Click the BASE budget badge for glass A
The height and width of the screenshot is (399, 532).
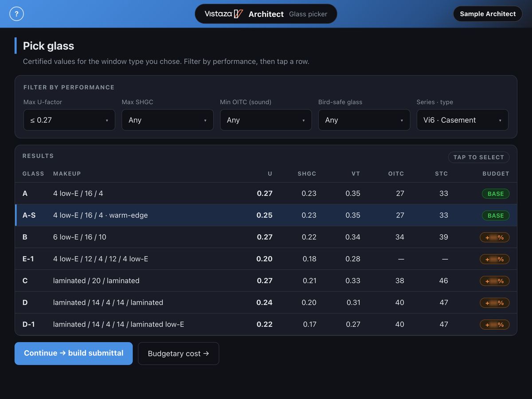click(496, 194)
